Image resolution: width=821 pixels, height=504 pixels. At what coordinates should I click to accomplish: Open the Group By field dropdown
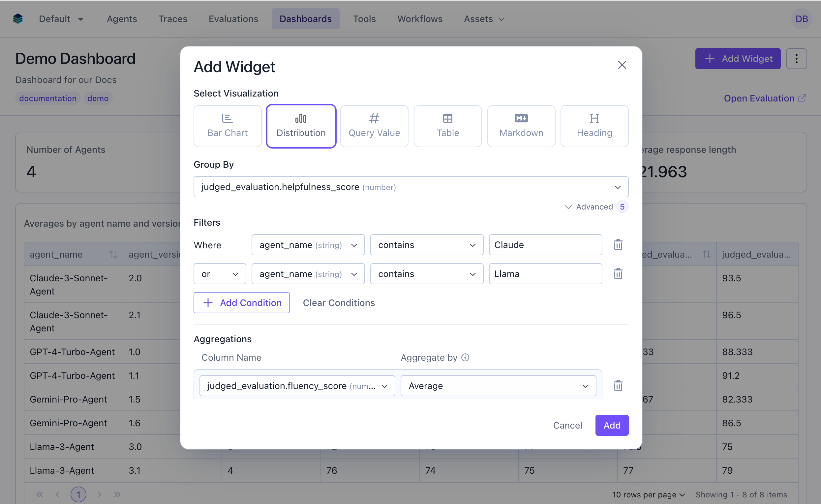(618, 187)
